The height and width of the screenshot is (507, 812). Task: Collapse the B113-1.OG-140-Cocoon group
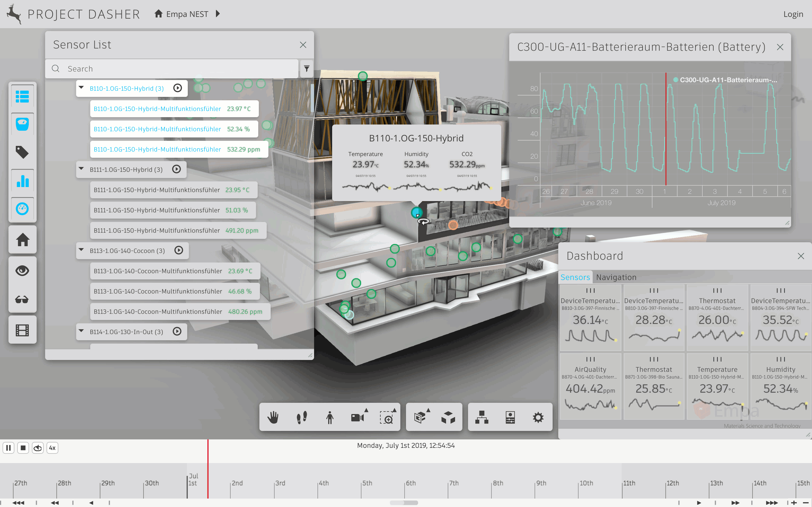[81, 250]
